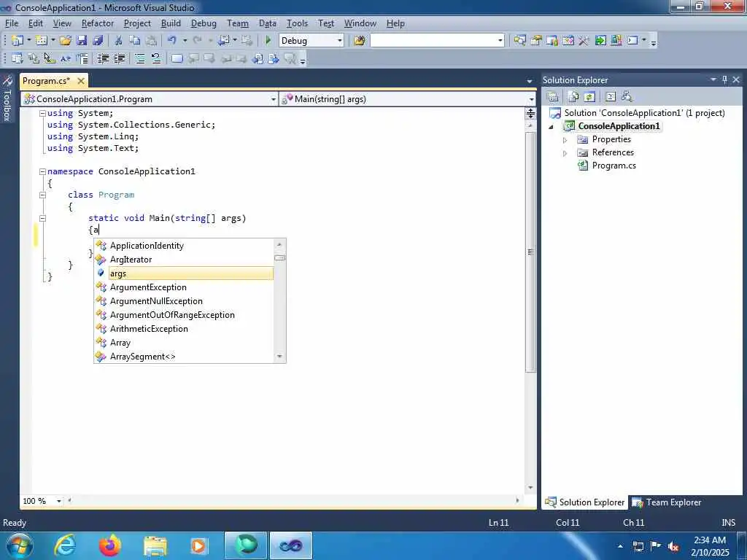
Task: Uncomment the selected lines icon
Action: click(x=156, y=58)
